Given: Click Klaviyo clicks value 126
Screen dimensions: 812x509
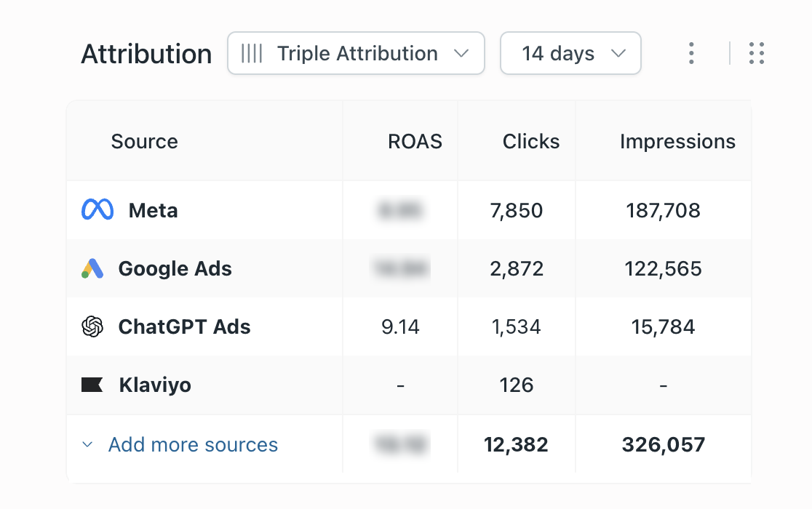Looking at the screenshot, I should pos(517,385).
